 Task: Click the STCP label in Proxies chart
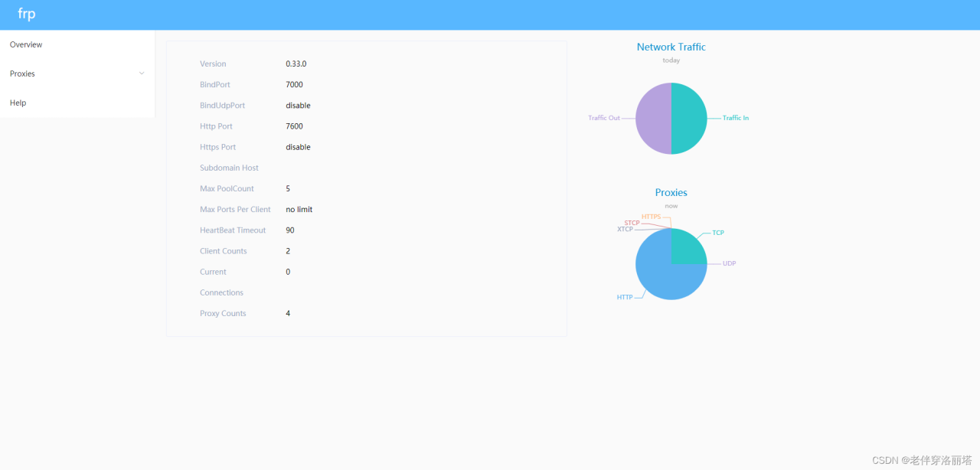632,223
